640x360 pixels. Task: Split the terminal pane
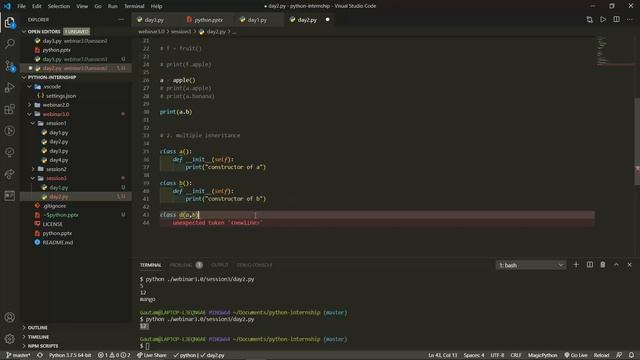tap(590, 265)
